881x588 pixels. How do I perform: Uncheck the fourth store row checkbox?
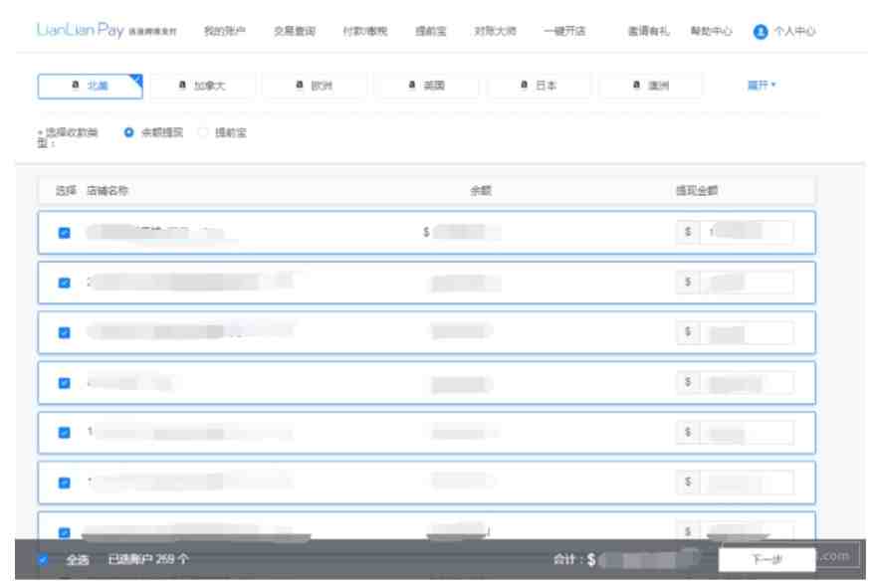(65, 382)
